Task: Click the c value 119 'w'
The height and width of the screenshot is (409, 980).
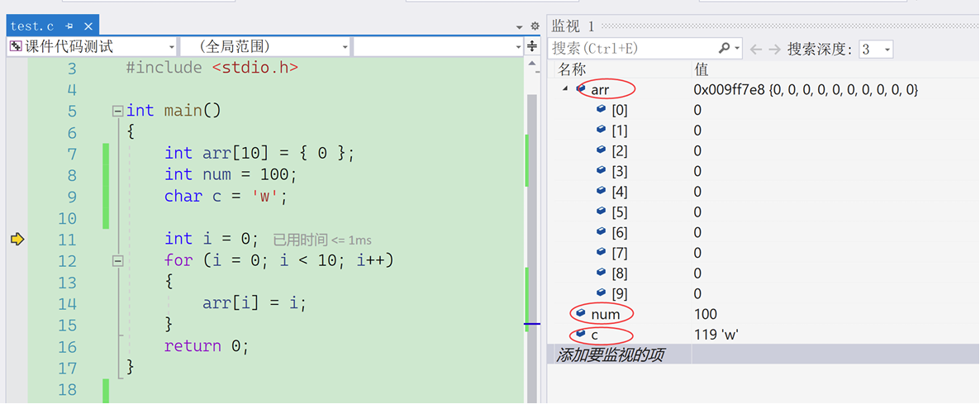Action: click(x=716, y=335)
